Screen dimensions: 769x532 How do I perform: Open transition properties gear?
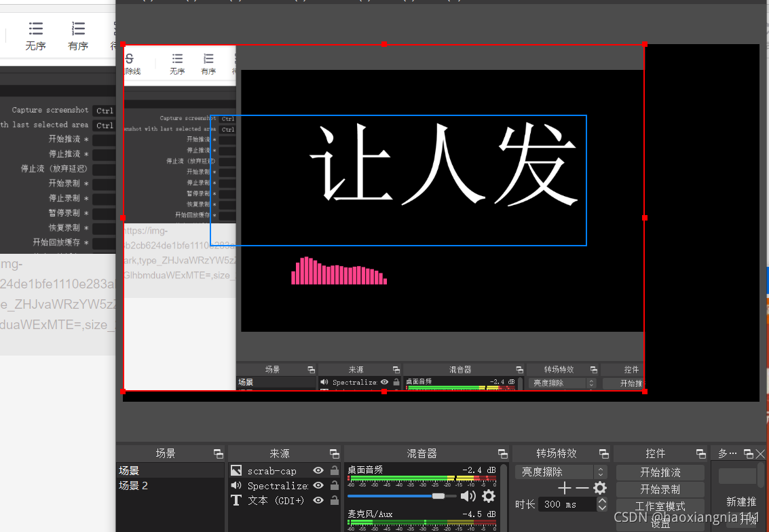(x=600, y=488)
